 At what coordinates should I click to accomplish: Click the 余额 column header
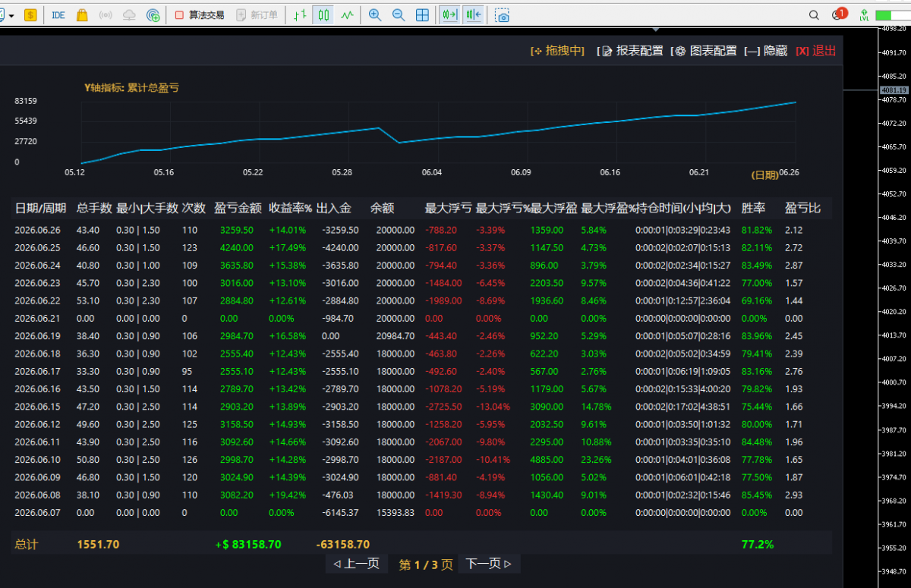tap(383, 208)
